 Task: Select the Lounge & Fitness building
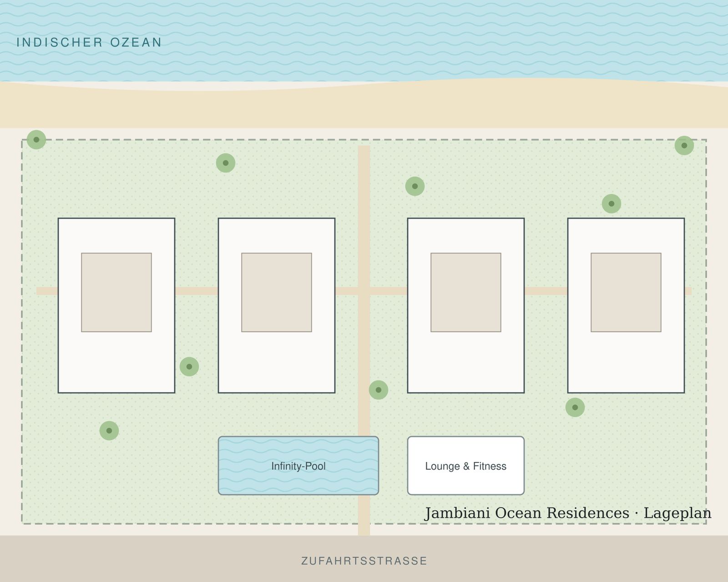pyautogui.click(x=466, y=466)
